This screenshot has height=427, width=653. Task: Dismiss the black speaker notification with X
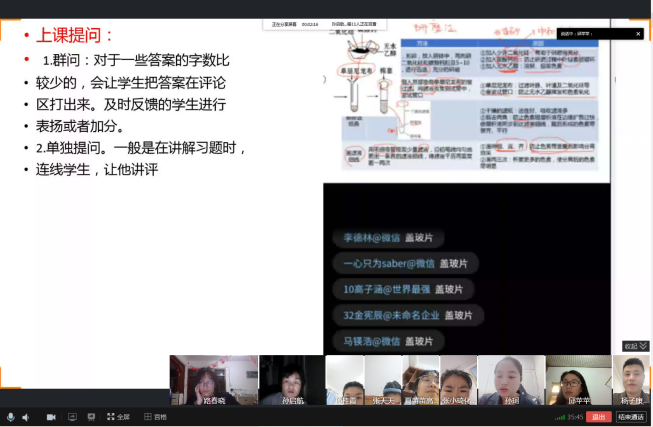coord(638,34)
